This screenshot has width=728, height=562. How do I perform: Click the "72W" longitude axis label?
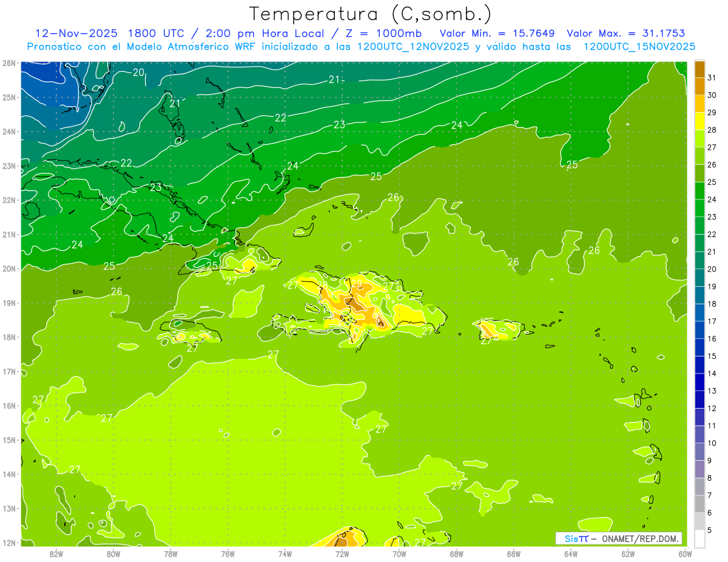pyautogui.click(x=342, y=554)
